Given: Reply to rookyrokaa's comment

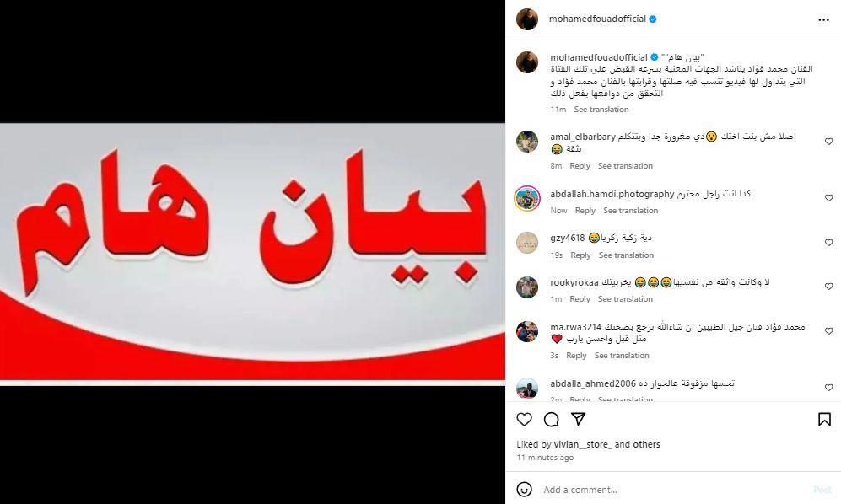Looking at the screenshot, I should [580, 298].
